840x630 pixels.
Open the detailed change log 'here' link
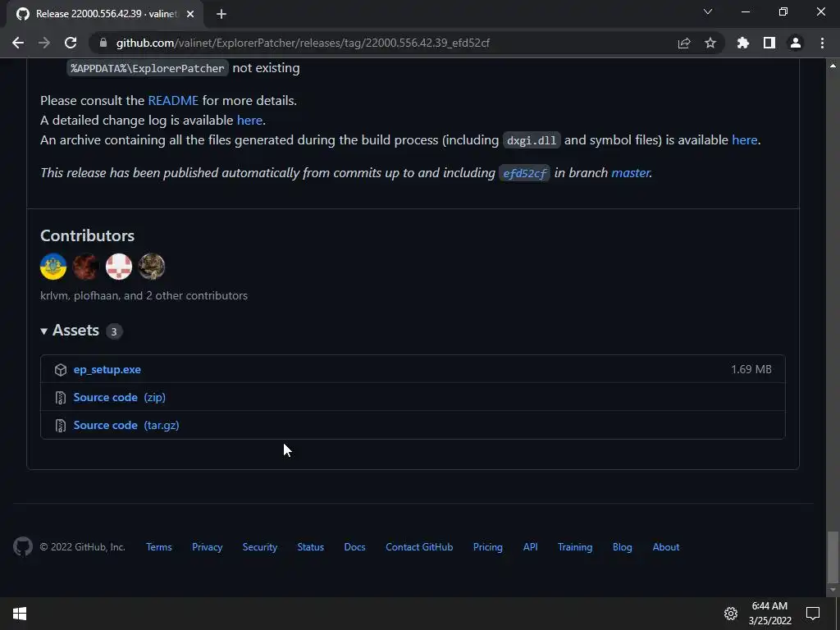(249, 120)
